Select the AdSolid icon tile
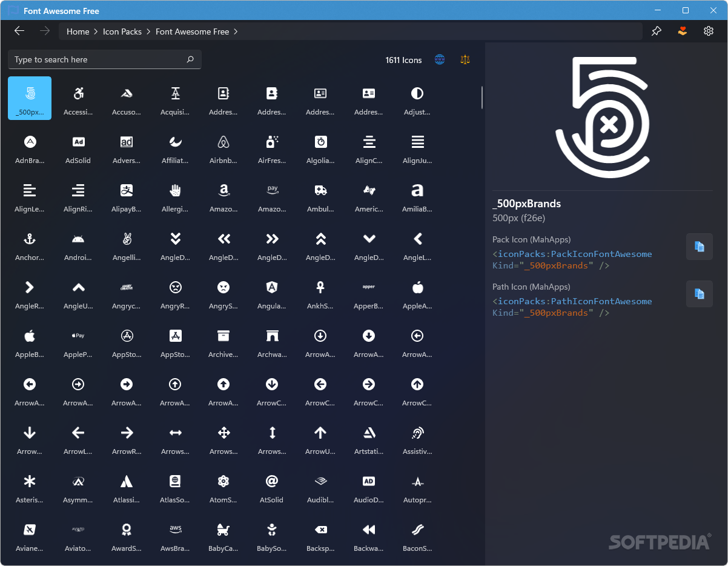The width and height of the screenshot is (728, 566). [x=78, y=147]
